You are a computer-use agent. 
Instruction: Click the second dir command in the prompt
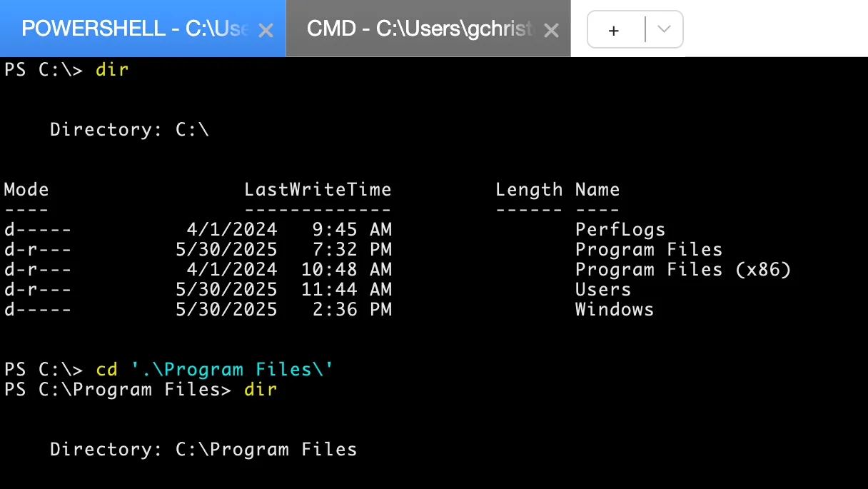pos(261,389)
